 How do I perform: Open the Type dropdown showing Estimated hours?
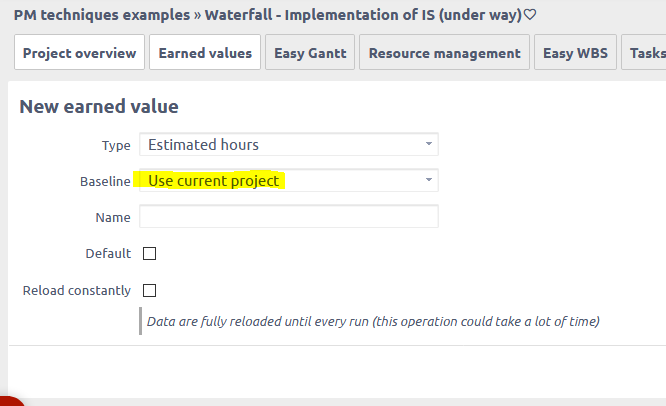click(288, 145)
